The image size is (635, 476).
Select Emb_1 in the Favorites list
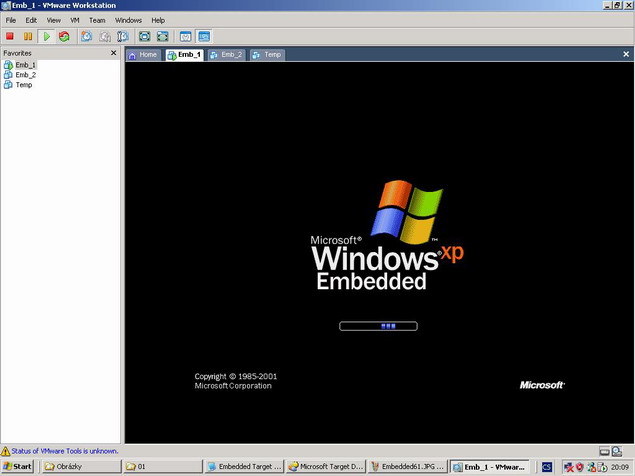point(20,65)
